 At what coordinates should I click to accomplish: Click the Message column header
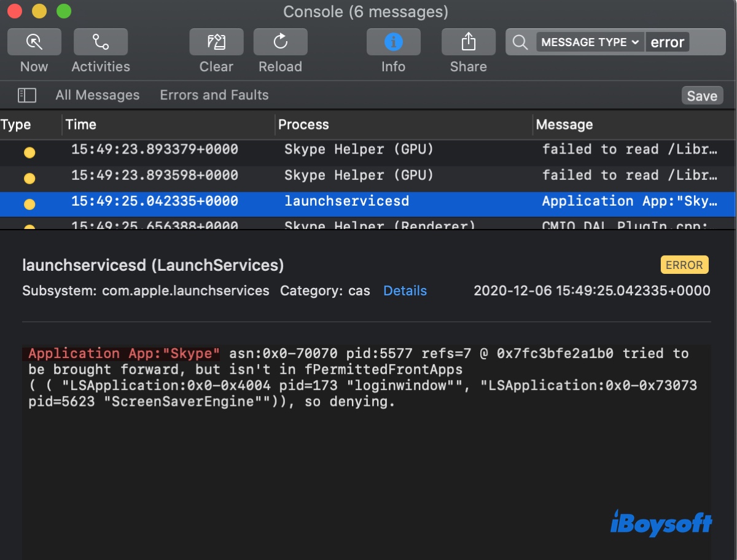pos(564,125)
